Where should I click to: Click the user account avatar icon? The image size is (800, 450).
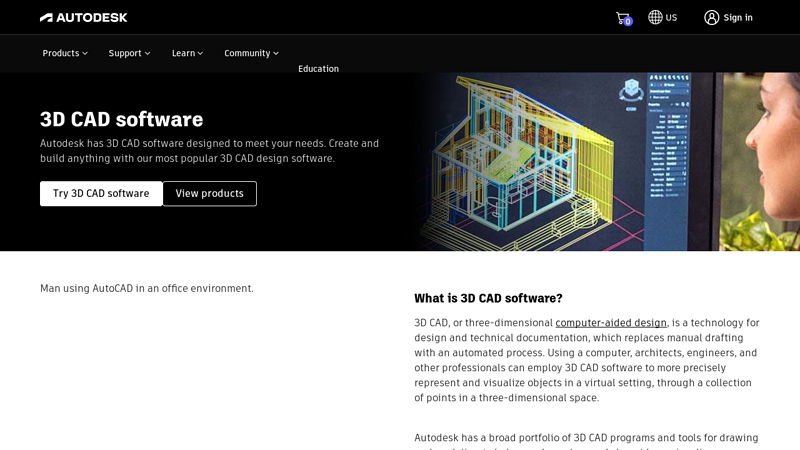[711, 17]
